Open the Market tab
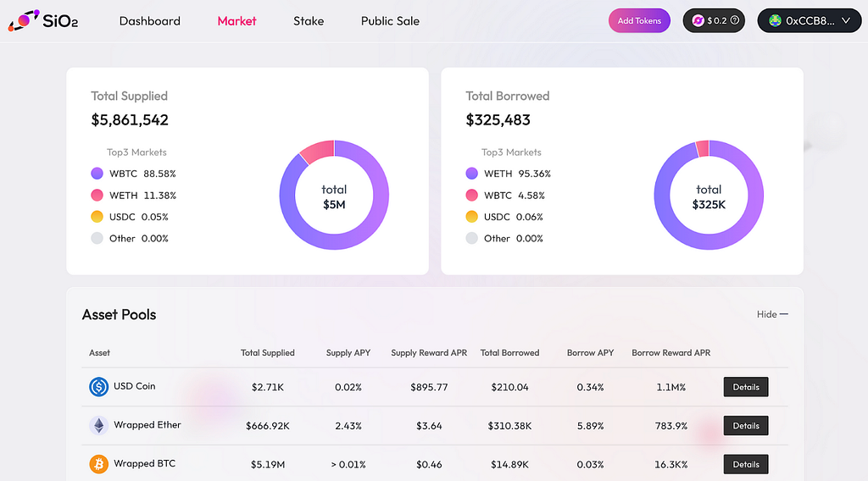868x481 pixels. (237, 21)
